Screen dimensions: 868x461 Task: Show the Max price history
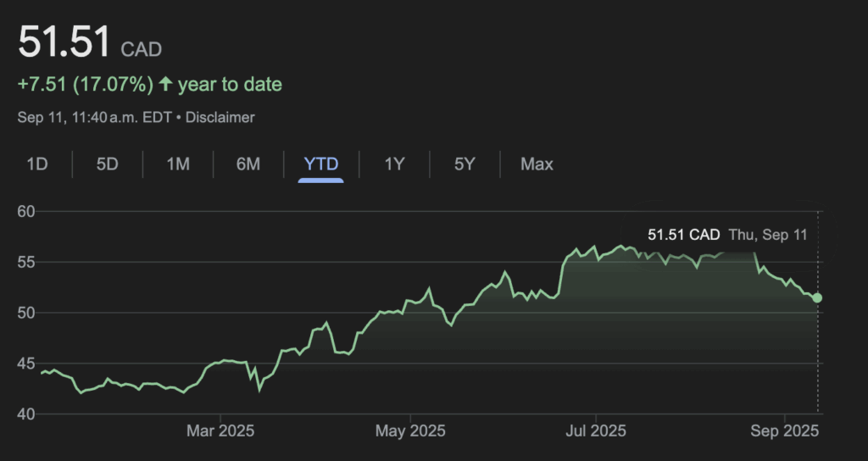[537, 164]
